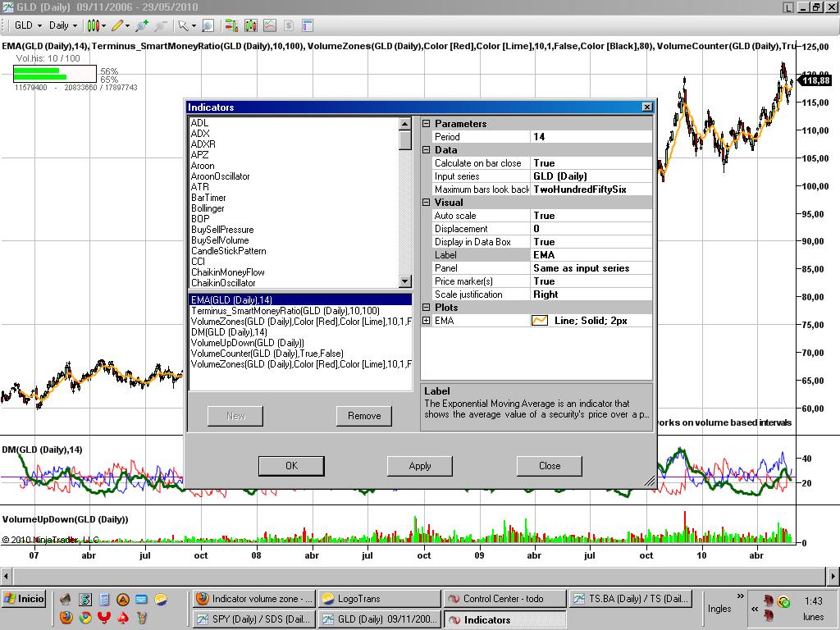The width and height of the screenshot is (840, 630).
Task: Select the arrow cursor pointer tool
Action: [183, 25]
